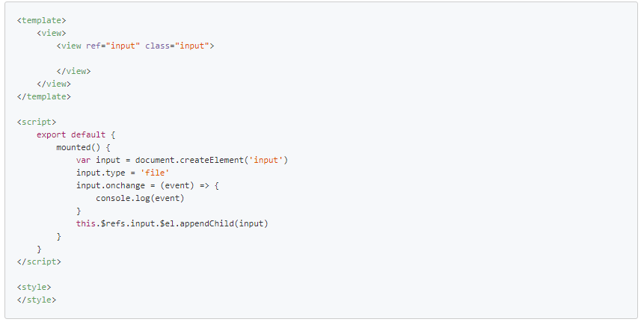Viewport: 644px width, 322px height.
Task: Click the opening template tag
Action: (x=41, y=20)
